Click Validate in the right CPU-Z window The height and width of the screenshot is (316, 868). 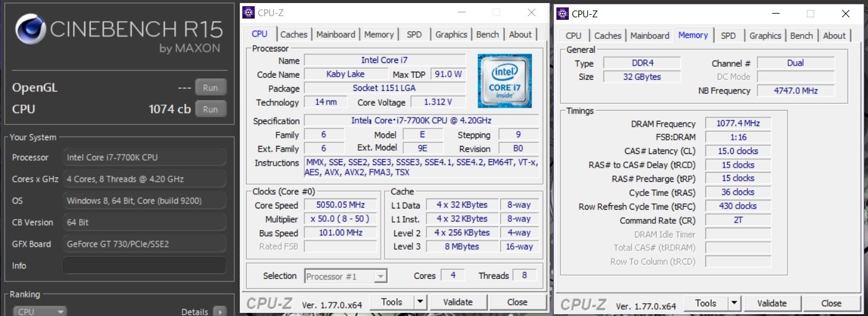coord(772,303)
